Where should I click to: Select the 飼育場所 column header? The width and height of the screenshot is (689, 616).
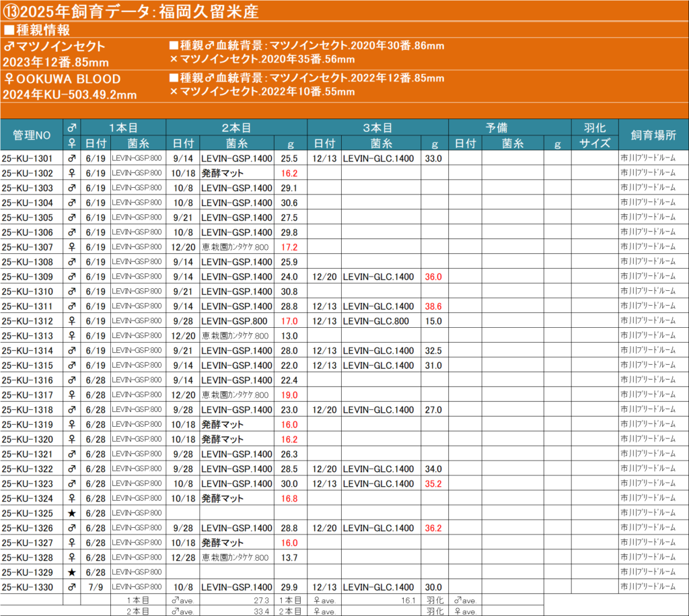point(653,135)
